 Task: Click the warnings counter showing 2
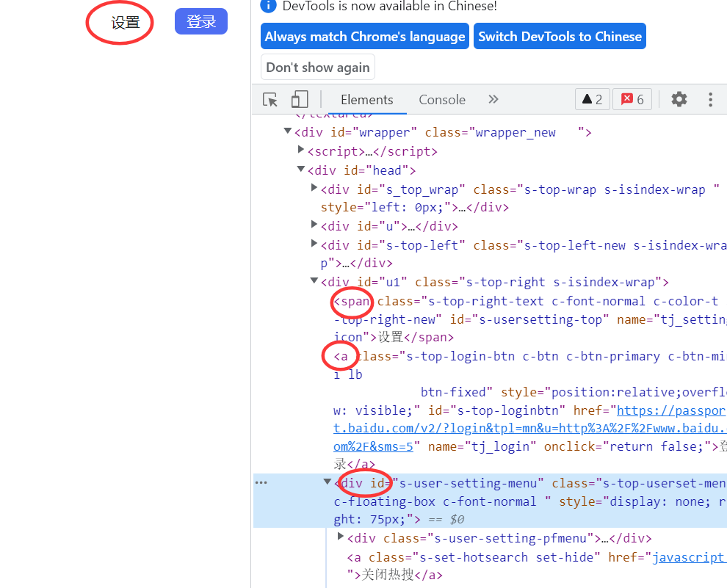point(592,99)
